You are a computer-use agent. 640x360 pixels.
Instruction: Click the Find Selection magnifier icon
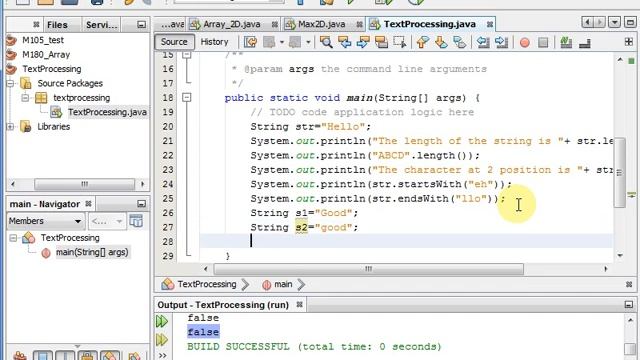coord(326,42)
